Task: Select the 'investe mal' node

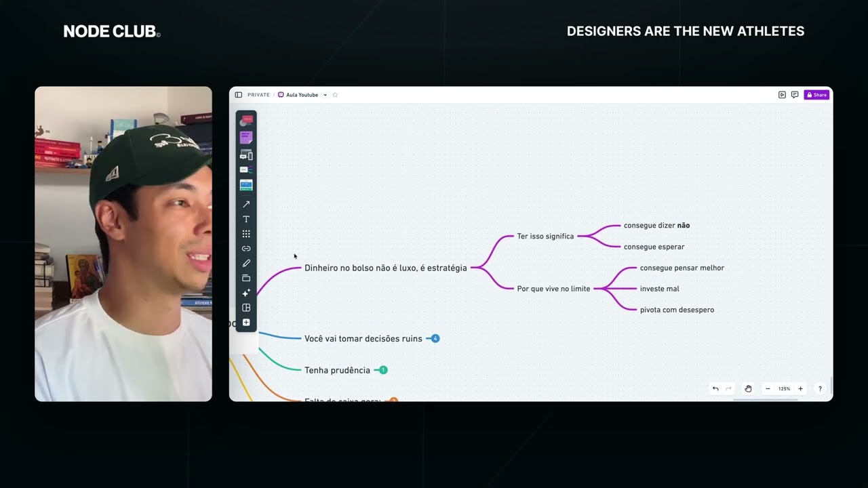Action: click(x=659, y=289)
